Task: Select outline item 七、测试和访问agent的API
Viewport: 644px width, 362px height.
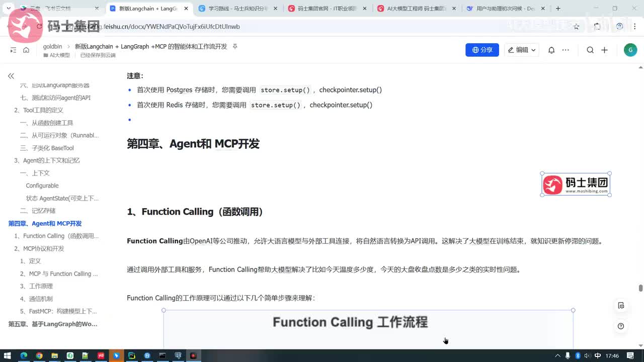Action: (x=55, y=98)
